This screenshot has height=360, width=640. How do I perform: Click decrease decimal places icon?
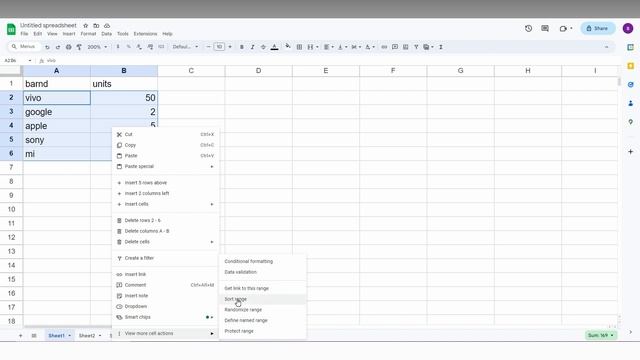(140, 47)
